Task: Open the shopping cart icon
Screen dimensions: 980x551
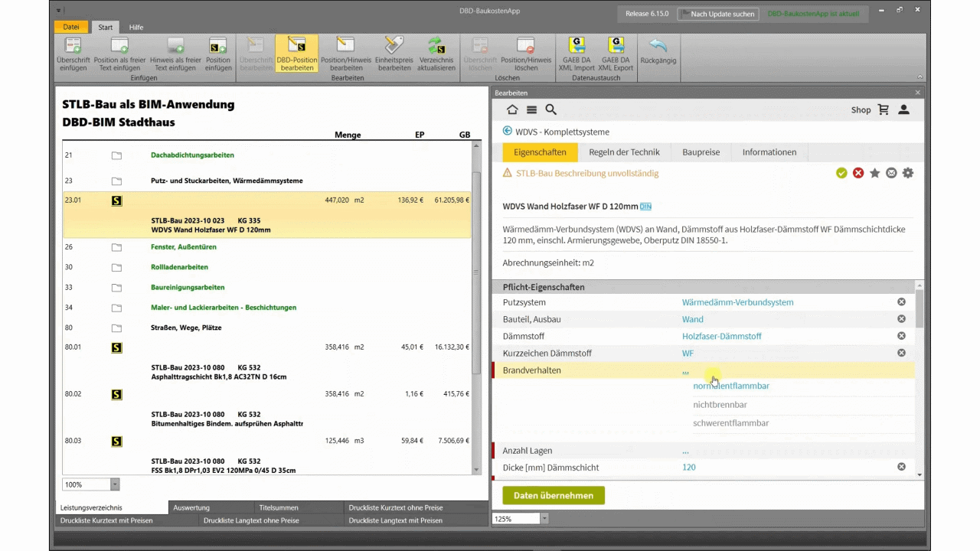Action: click(x=884, y=110)
